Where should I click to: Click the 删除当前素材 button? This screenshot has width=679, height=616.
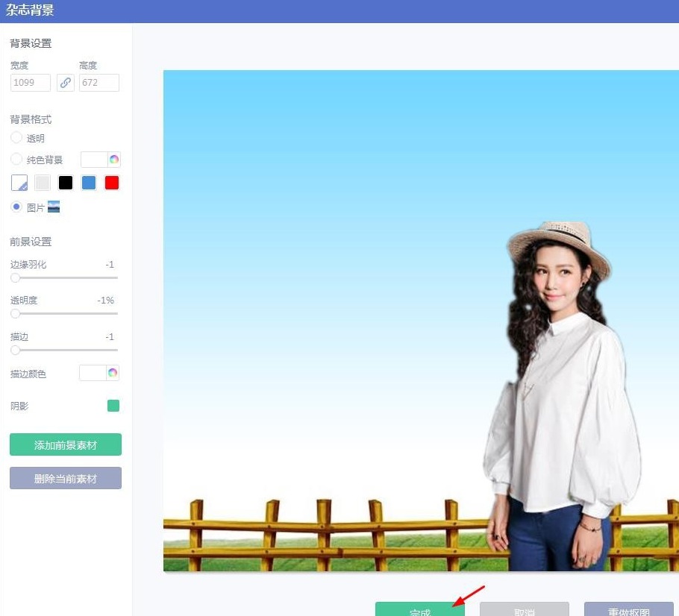(65, 478)
